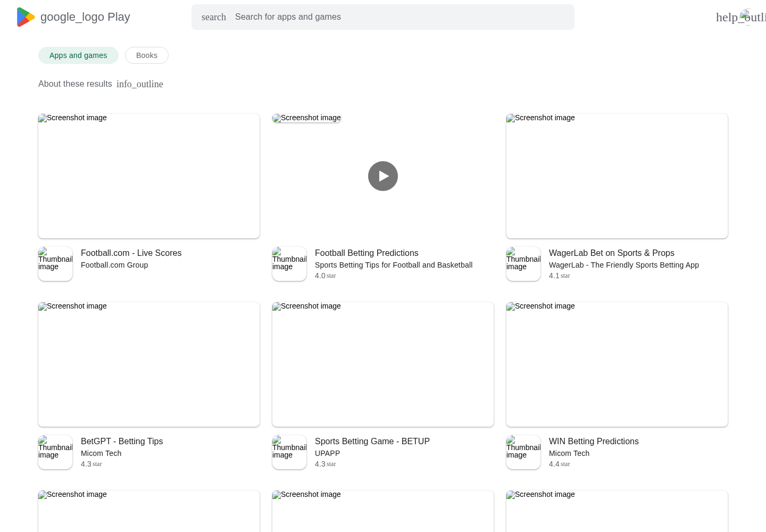This screenshot has width=766, height=532.
Task: View the Football.com - Live Scores screenshot
Action: [149, 176]
